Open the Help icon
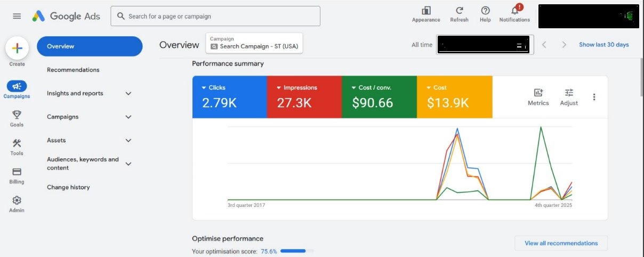 485,11
